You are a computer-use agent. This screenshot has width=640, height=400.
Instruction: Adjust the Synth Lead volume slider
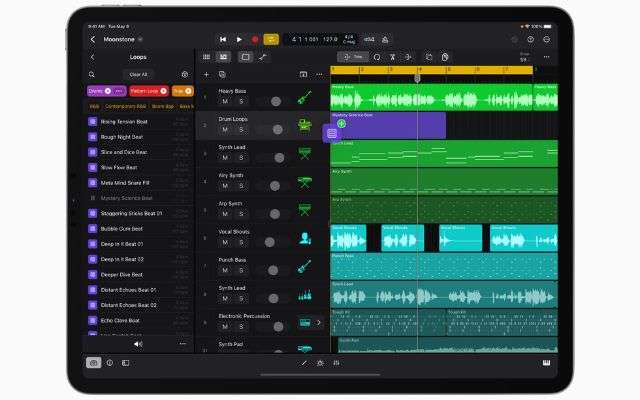click(x=277, y=157)
